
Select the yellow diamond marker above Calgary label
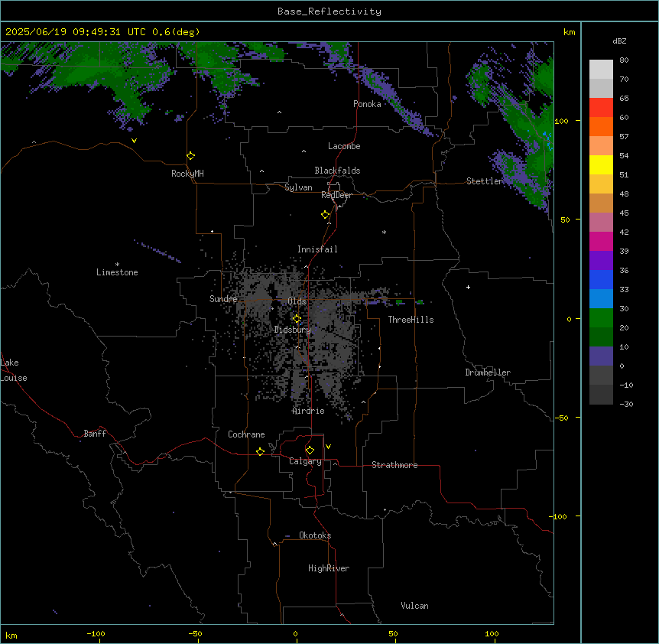[310, 450]
